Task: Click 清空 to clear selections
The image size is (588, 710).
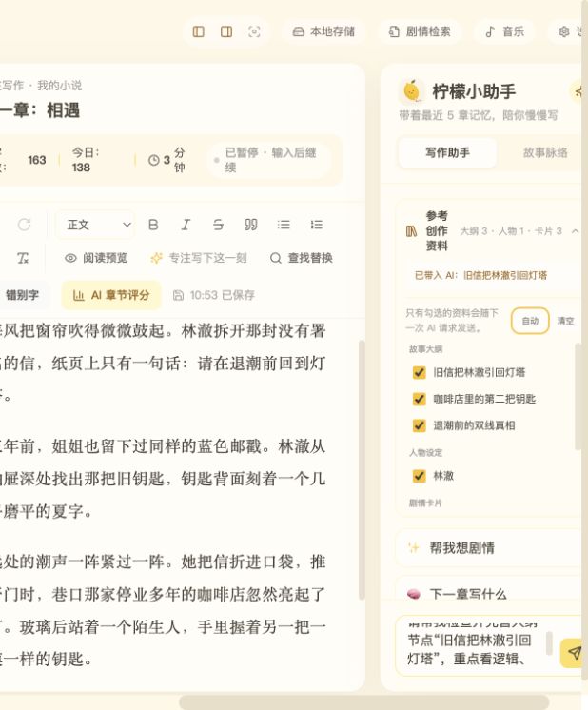Action: click(566, 321)
